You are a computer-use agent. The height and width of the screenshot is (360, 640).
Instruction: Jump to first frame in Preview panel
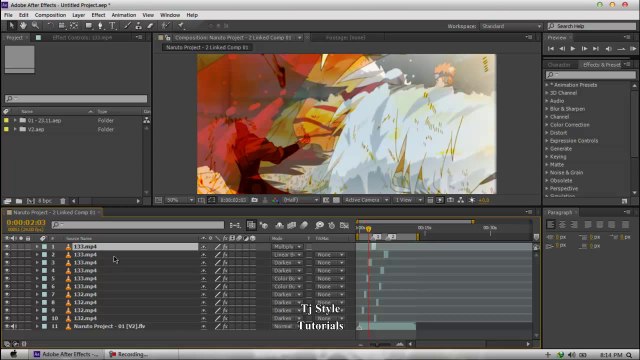551,49
